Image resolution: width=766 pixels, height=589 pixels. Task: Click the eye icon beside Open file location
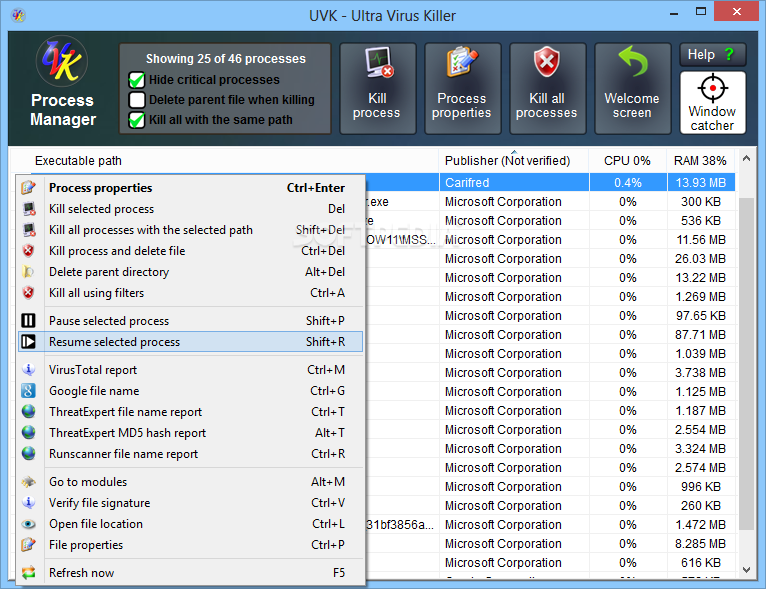pos(29,524)
